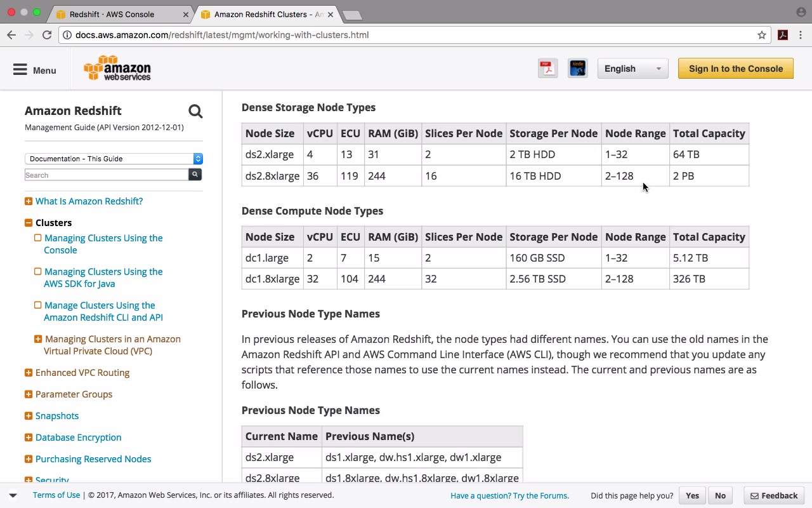Download the PDF version of guide

(x=547, y=68)
